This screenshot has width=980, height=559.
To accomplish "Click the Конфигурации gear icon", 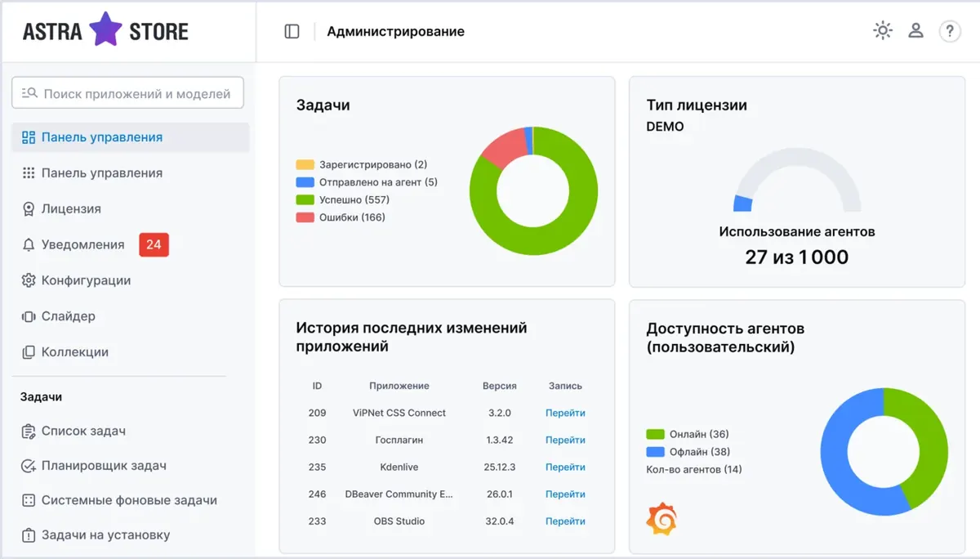I will tap(29, 280).
